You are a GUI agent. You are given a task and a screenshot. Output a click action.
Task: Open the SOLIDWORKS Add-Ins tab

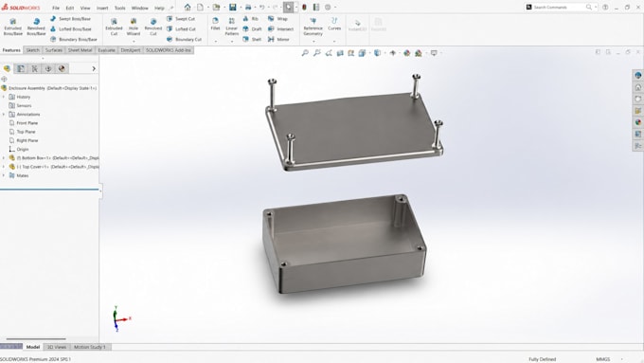pyautogui.click(x=169, y=50)
